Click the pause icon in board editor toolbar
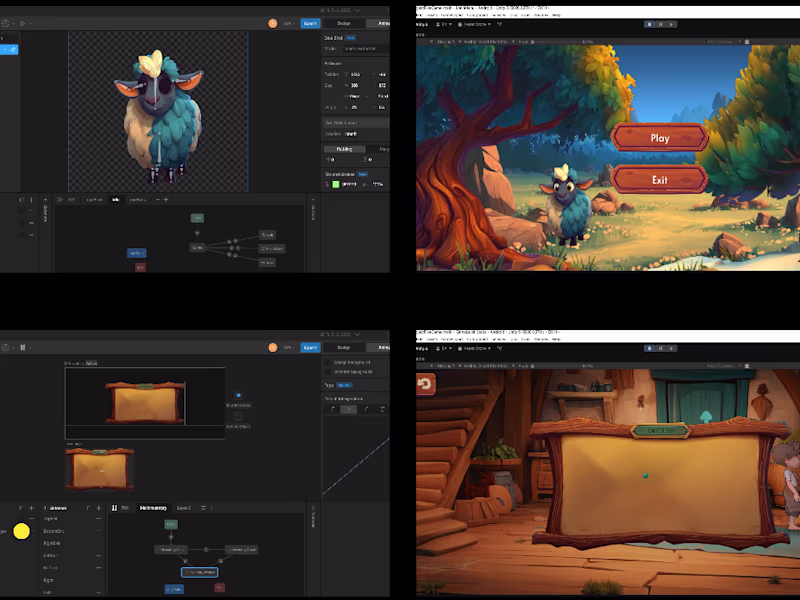The width and height of the screenshot is (800, 600). [x=22, y=347]
